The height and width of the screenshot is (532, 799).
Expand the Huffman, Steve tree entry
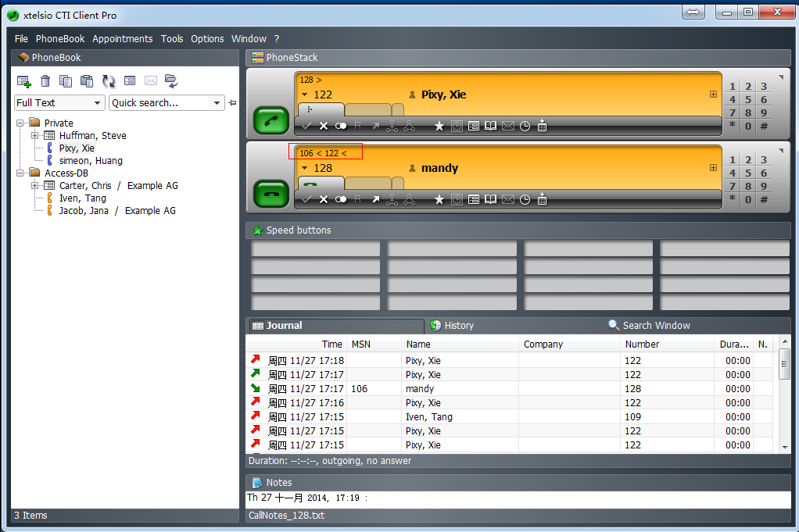coord(34,135)
